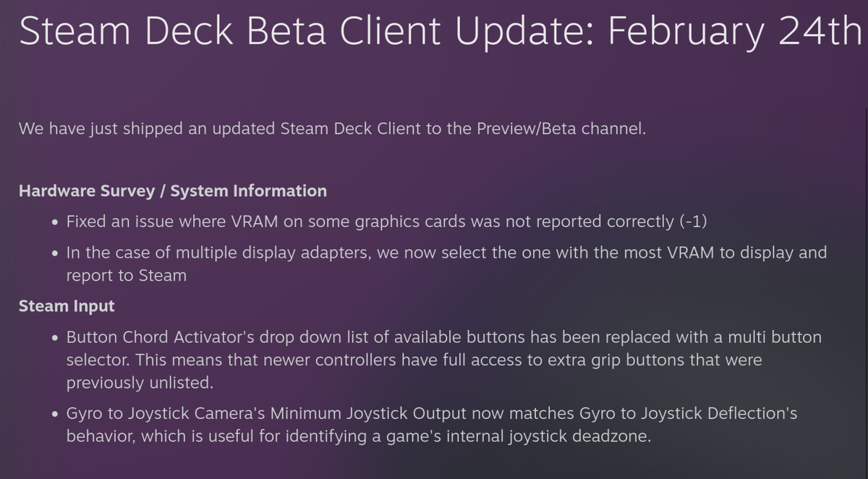Click the VRAM not reported correctly bullet

(362, 222)
